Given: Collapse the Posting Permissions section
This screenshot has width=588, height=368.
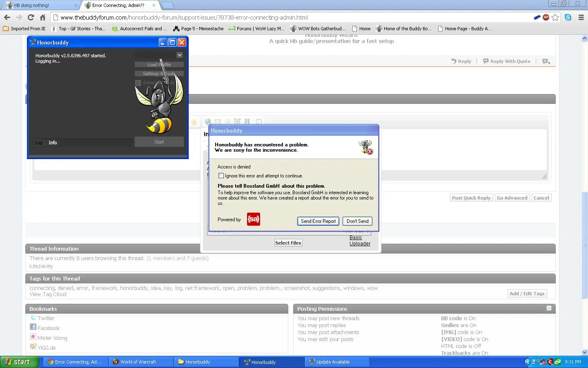Looking at the screenshot, I should pos(549,308).
